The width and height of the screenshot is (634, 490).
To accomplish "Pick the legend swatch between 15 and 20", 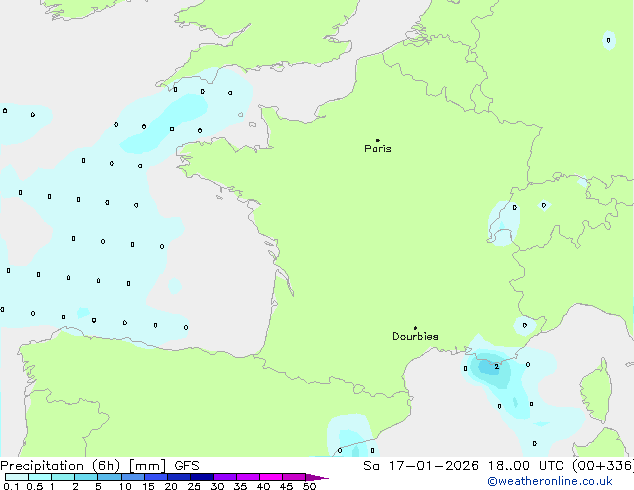I will [156, 477].
